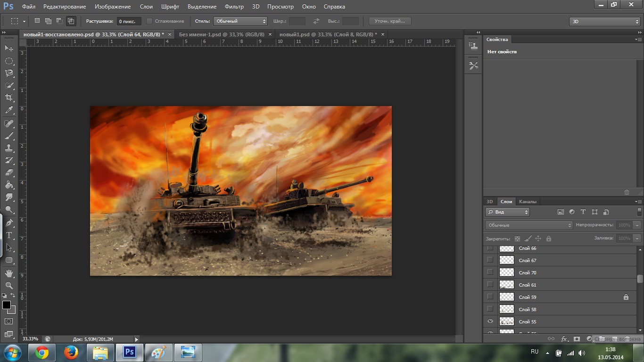Click the layer style fx icon
This screenshot has width=644, height=362.
[564, 338]
